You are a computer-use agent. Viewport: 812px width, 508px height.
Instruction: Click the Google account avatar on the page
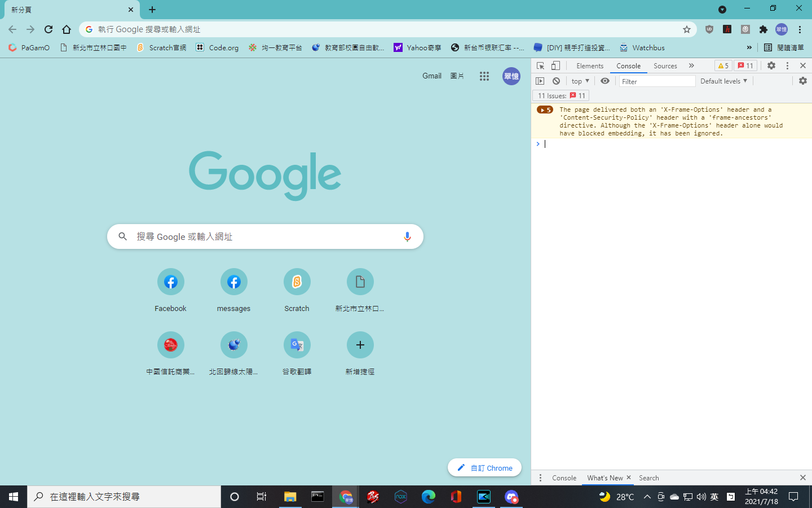click(511, 76)
